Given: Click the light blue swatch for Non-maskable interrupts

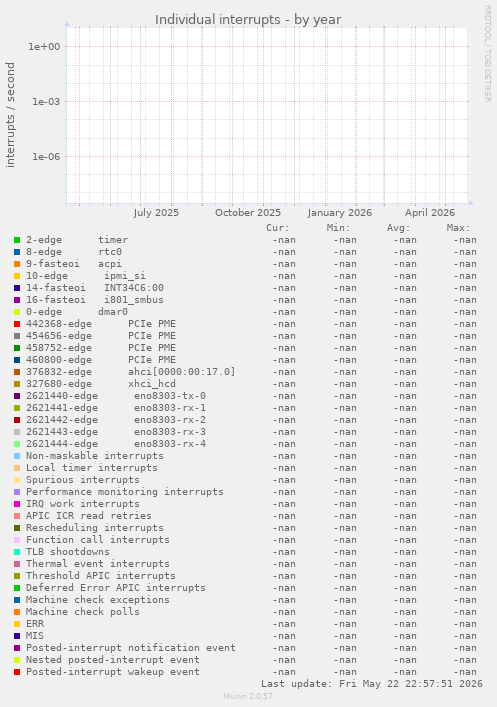Looking at the screenshot, I should pos(17,456).
